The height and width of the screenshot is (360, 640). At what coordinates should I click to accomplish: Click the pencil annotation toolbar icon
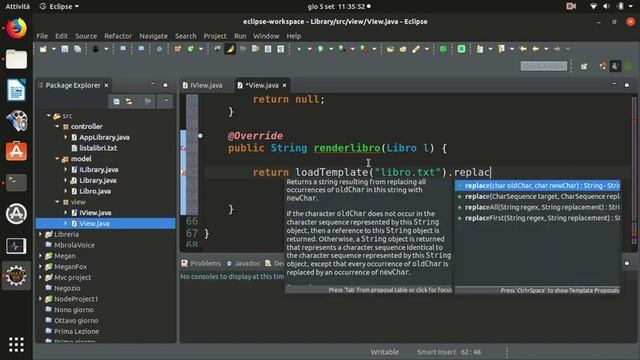pyautogui.click(x=416, y=49)
